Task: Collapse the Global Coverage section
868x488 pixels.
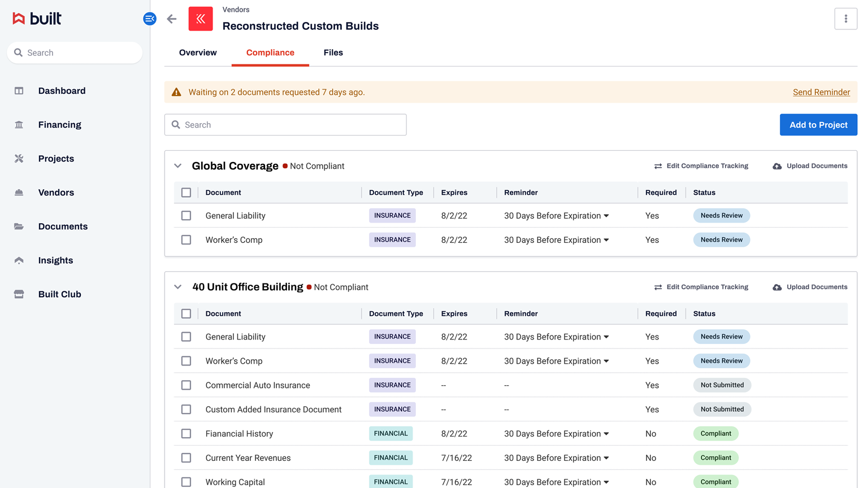Action: click(178, 166)
